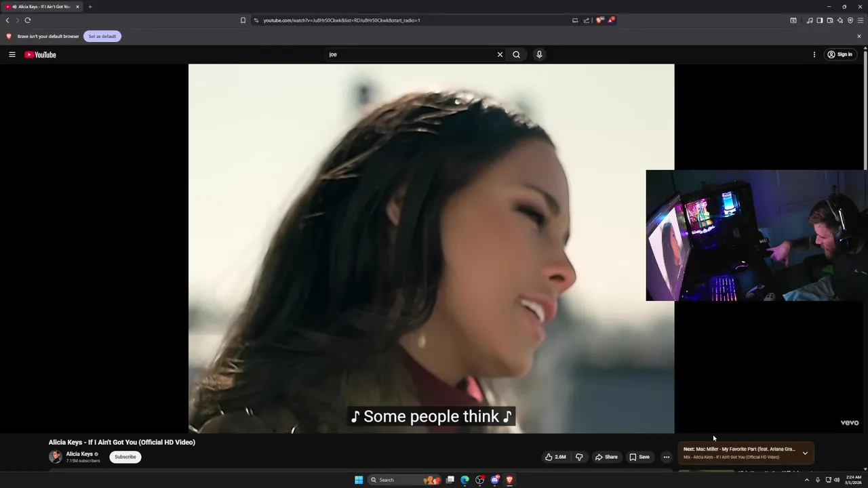Share this page from the address bar
Screen dimensions: 868x488
tap(587, 20)
